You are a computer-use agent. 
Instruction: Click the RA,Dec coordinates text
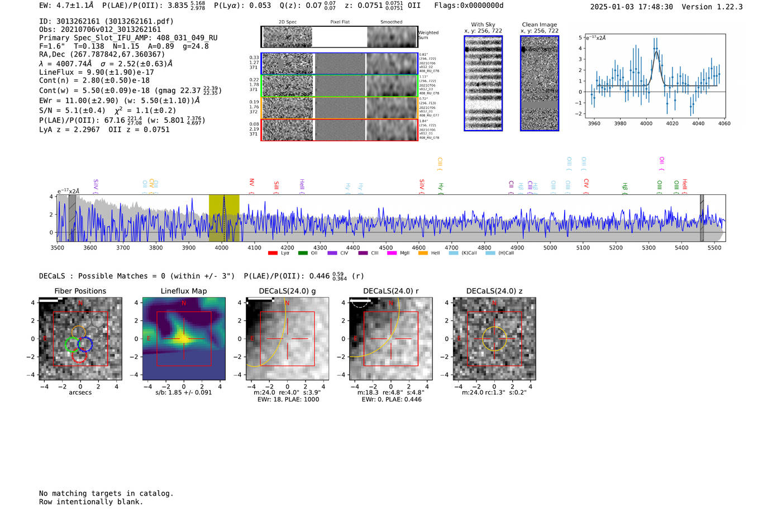(102, 54)
